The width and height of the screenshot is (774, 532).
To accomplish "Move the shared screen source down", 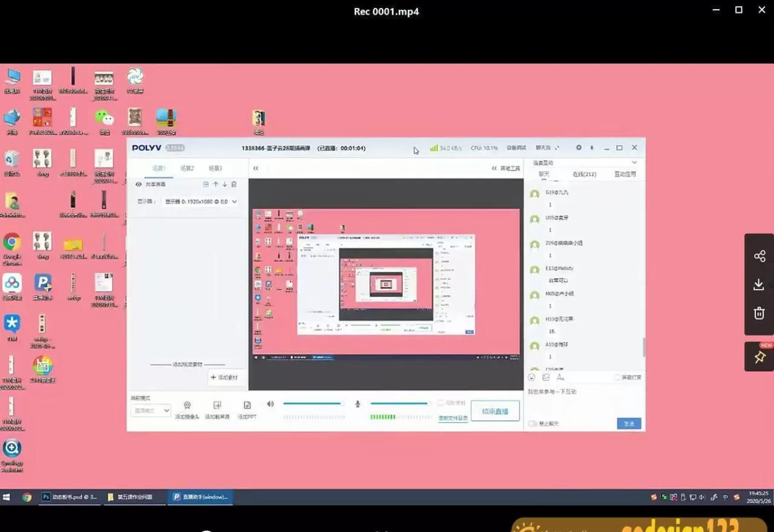I will click(x=224, y=184).
